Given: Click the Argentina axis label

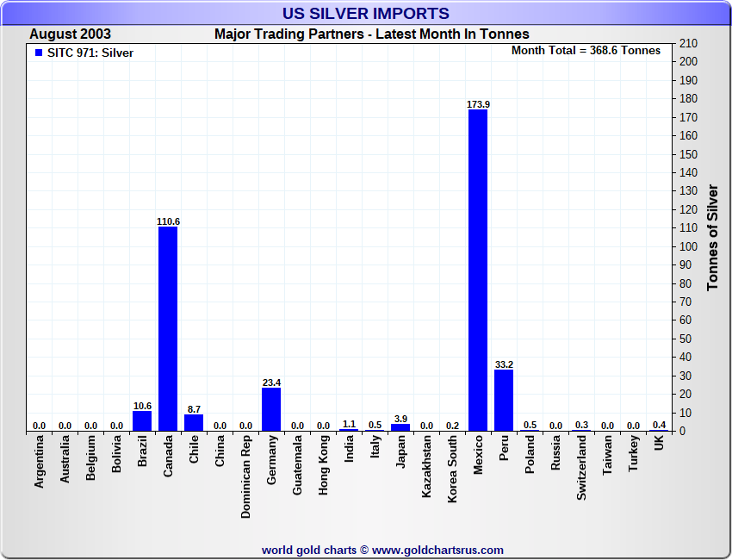Looking at the screenshot, I should pos(39,462).
